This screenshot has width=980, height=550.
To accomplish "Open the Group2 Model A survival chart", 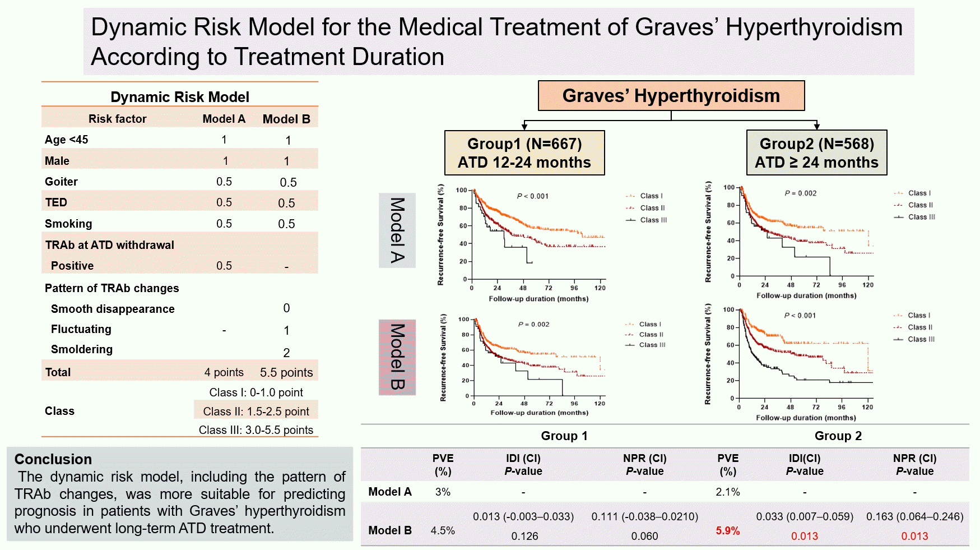I will (821, 240).
